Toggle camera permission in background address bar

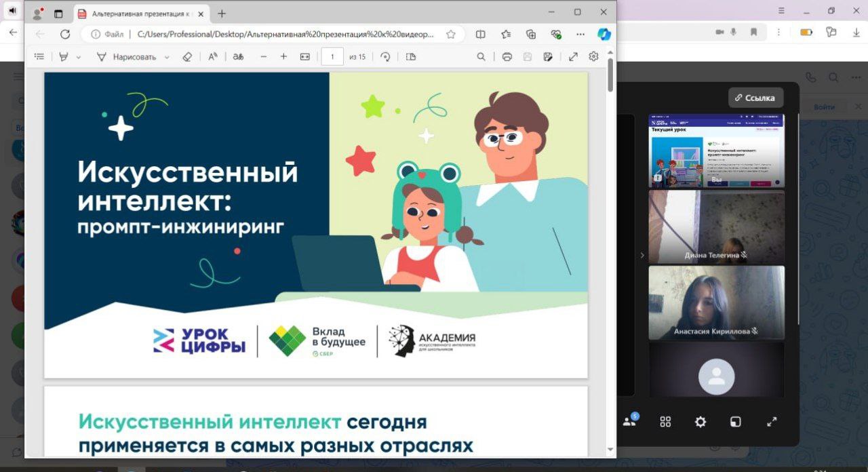tap(719, 32)
